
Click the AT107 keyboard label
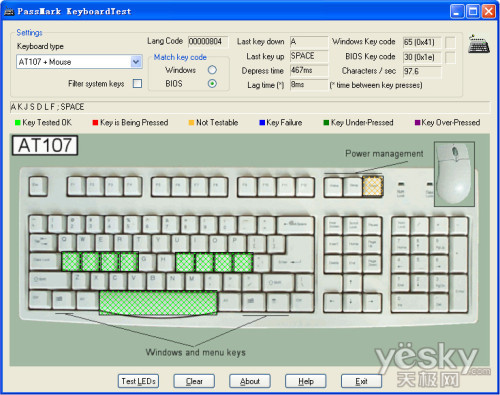coord(45,145)
